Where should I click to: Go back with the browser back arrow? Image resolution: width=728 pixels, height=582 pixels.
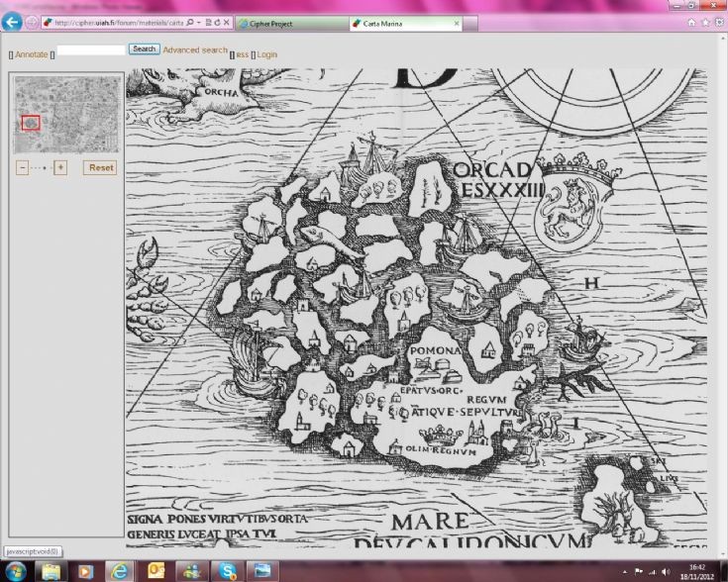point(11,22)
